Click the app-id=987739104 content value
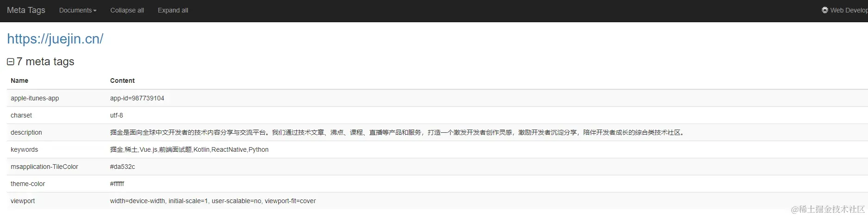 (x=137, y=98)
